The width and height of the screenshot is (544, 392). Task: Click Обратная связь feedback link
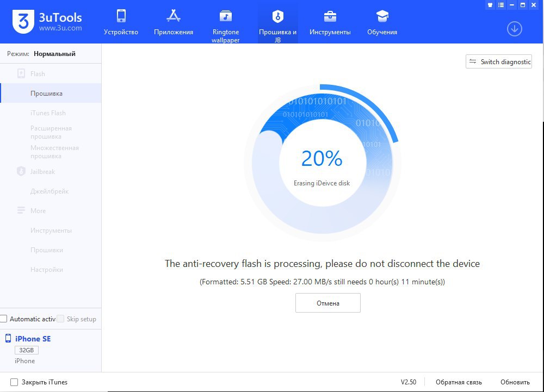(459, 382)
